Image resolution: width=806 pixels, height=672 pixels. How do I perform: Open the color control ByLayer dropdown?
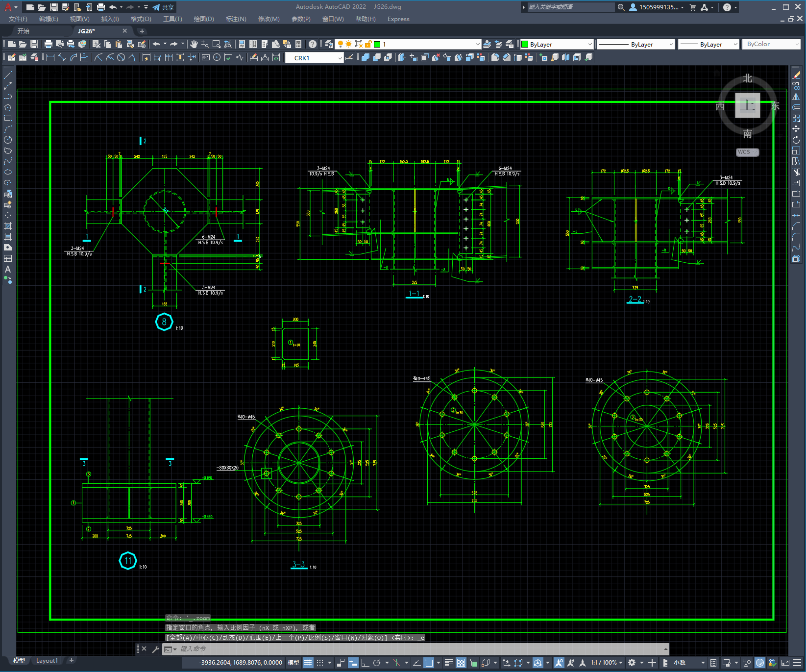pyautogui.click(x=557, y=44)
